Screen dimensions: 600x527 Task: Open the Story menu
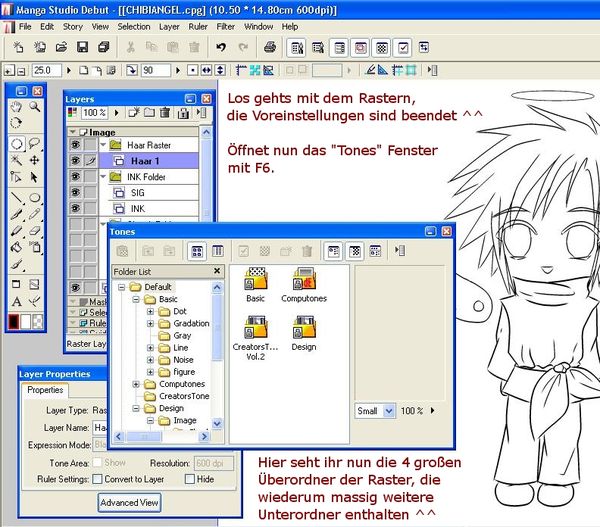[x=73, y=26]
